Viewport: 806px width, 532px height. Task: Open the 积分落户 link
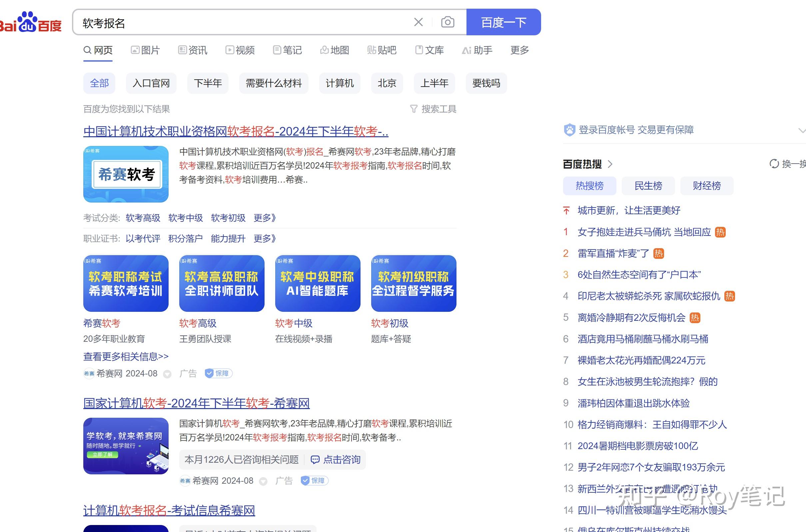(186, 239)
